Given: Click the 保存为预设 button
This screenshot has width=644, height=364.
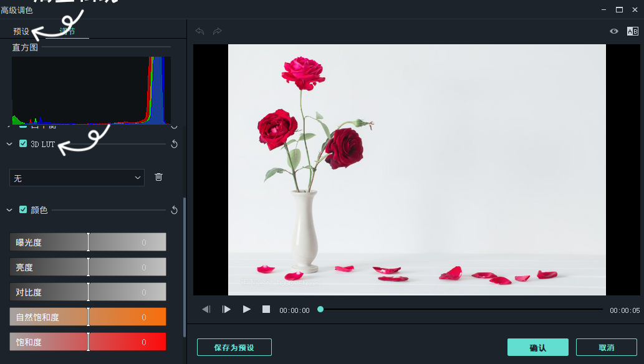Looking at the screenshot, I should click(x=234, y=347).
